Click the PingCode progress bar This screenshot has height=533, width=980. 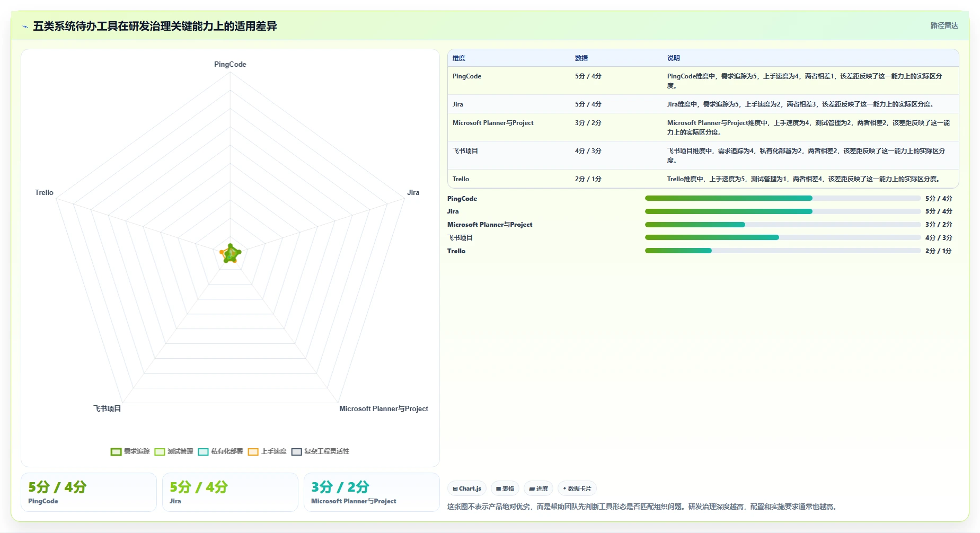point(783,198)
